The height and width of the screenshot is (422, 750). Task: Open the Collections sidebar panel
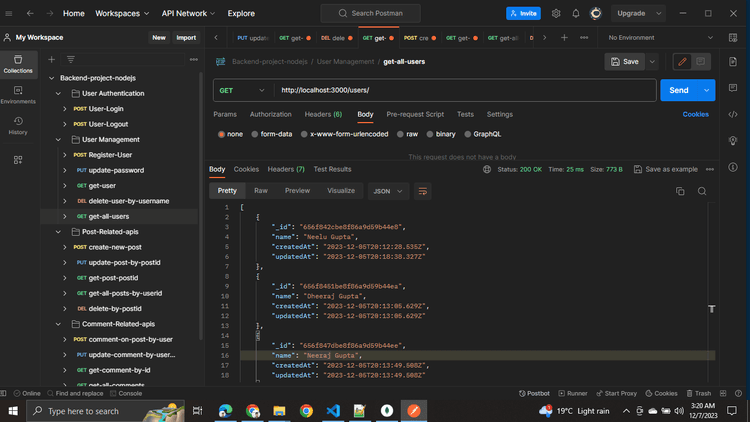18,64
